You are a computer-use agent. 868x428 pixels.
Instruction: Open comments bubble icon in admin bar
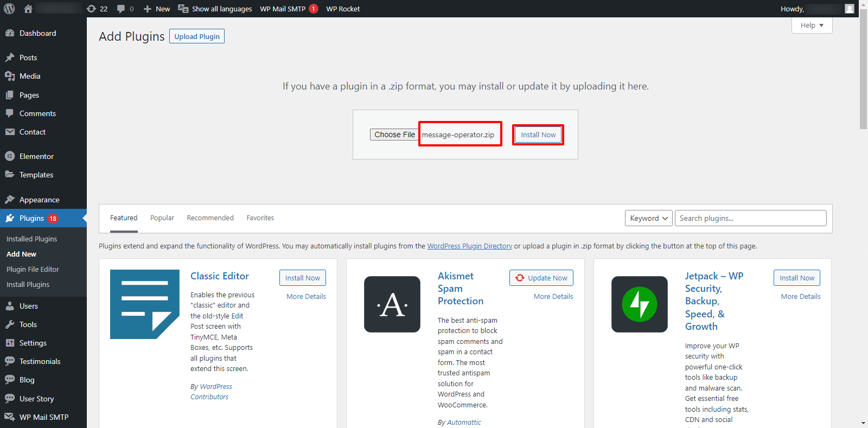(x=125, y=9)
